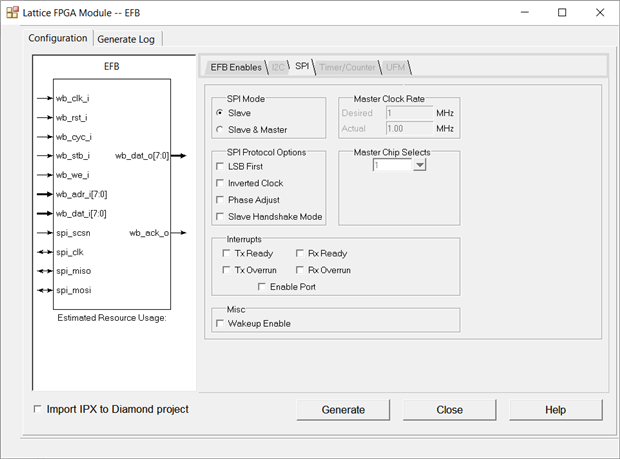620x459 pixels.
Task: Click the wb_dat_o[7:0] output label
Action: point(142,156)
